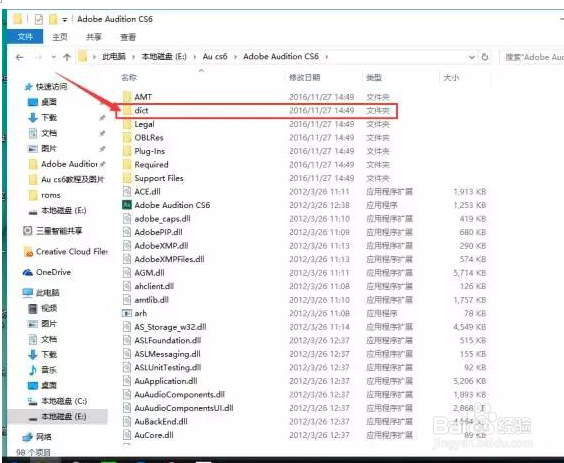
Task: Open 网络 in navigation pane
Action: [x=44, y=437]
